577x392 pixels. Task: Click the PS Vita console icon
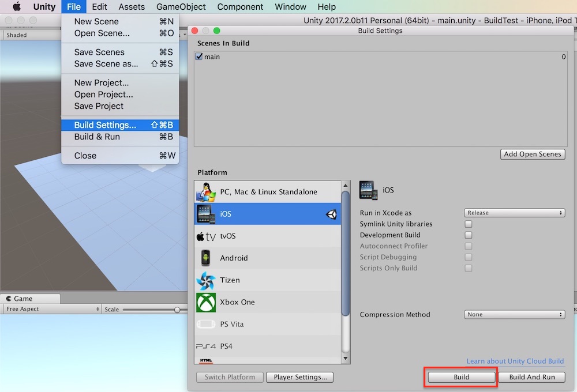point(206,324)
